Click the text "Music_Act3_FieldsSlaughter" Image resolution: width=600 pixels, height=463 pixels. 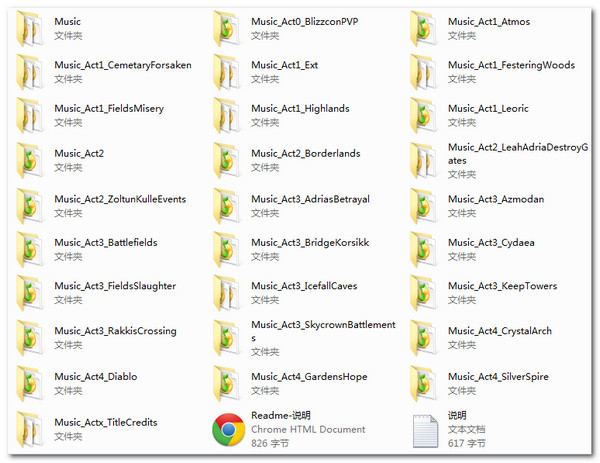click(115, 287)
